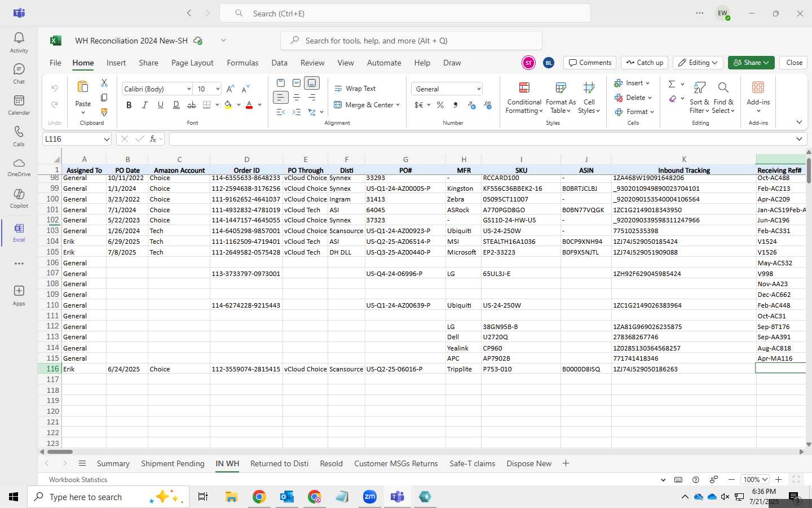The width and height of the screenshot is (812, 508).
Task: Toggle center horizontal alignment
Action: coord(296,98)
